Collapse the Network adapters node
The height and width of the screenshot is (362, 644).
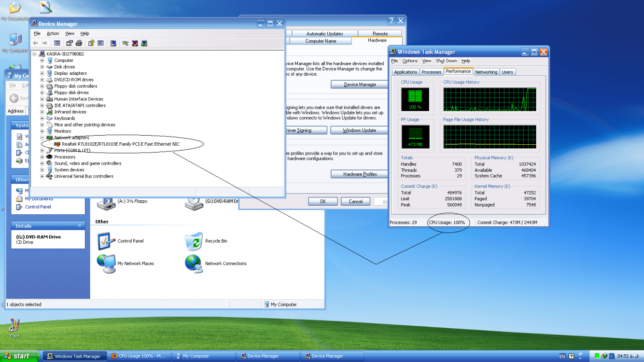point(42,138)
